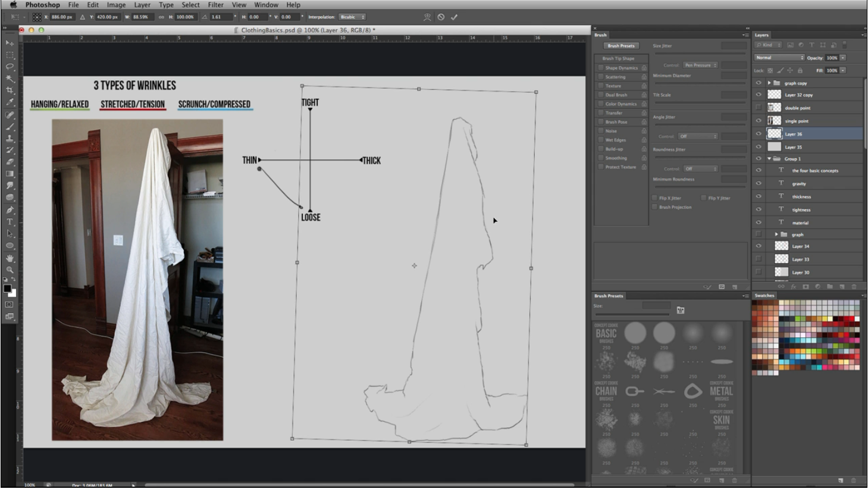This screenshot has height=489, width=868.
Task: Expand the graph copy layer group
Action: (769, 83)
